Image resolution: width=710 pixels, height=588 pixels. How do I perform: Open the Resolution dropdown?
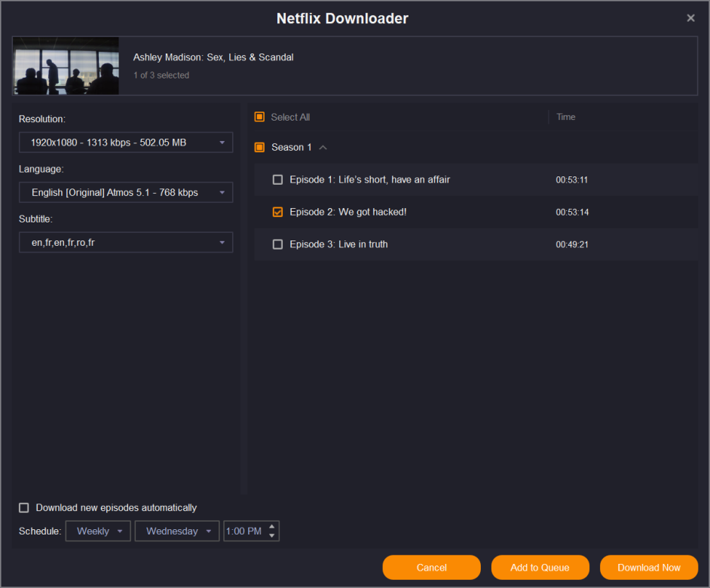coord(126,142)
